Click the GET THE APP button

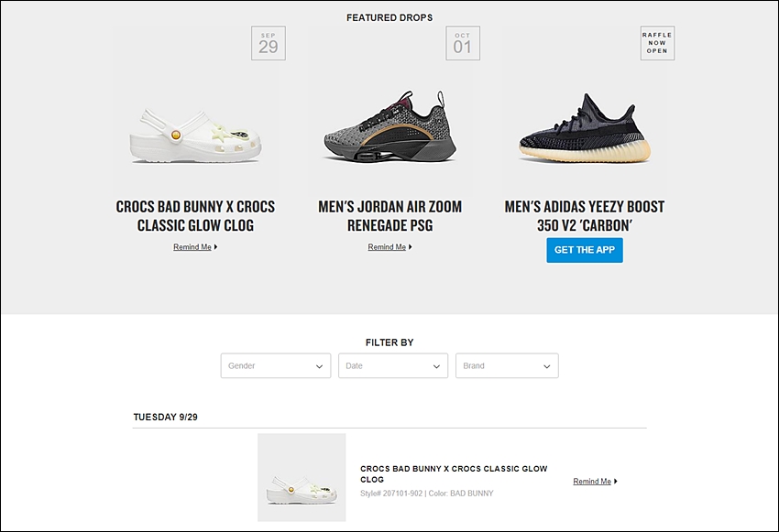[585, 250]
